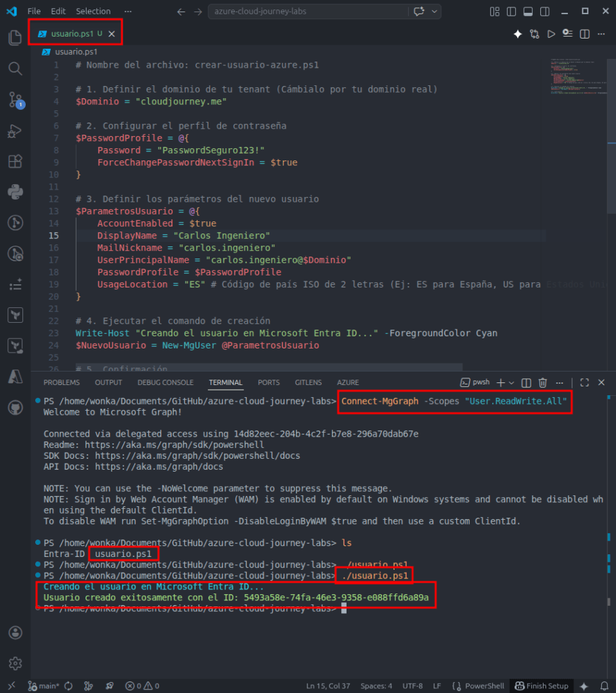Click the Run file play icon
This screenshot has width=616, height=693.
pyautogui.click(x=551, y=34)
